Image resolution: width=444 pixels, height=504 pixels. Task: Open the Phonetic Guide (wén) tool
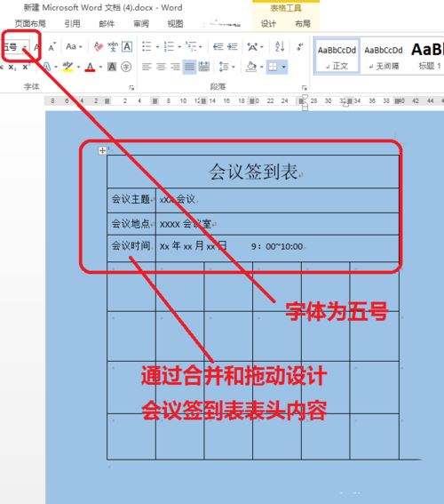[x=113, y=47]
